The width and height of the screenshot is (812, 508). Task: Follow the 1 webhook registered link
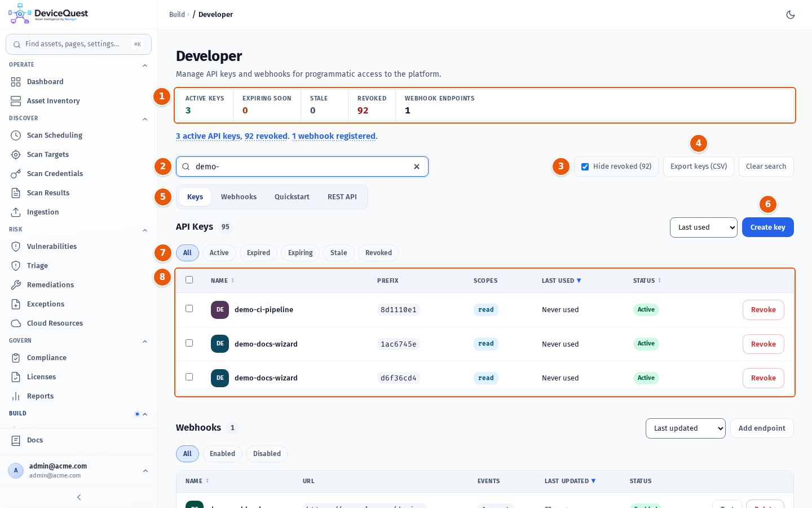coord(334,136)
